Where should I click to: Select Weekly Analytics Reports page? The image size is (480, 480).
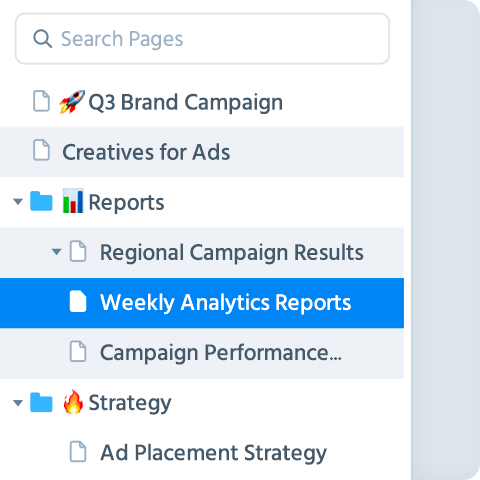coord(202,303)
